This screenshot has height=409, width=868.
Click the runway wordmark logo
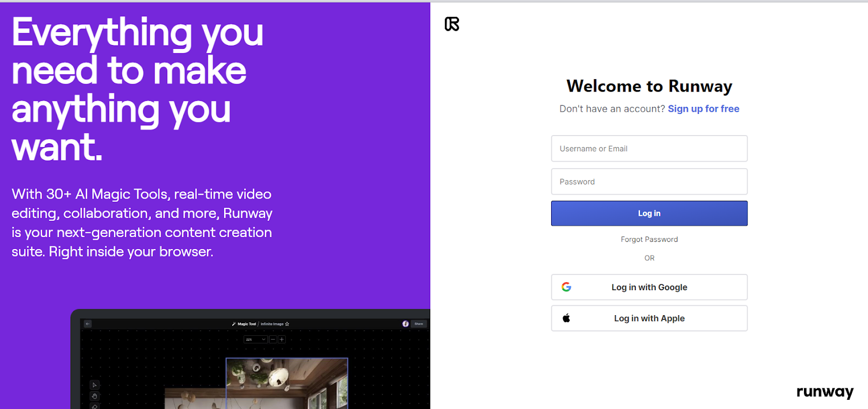(x=825, y=392)
